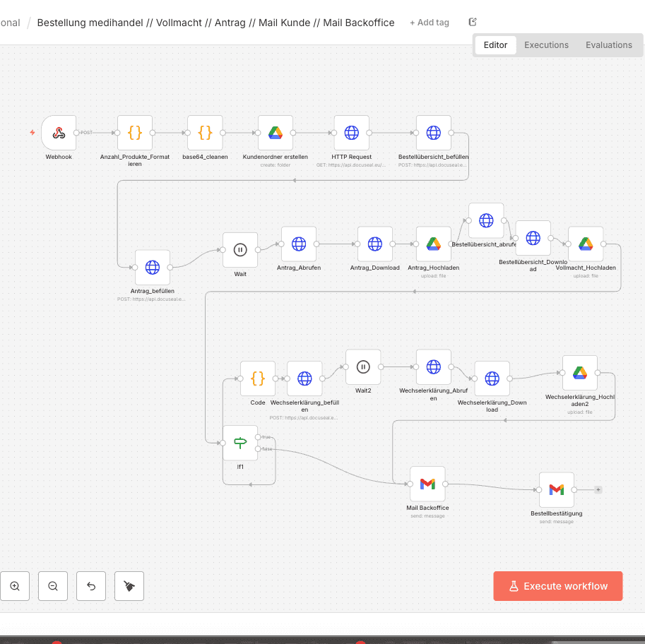The image size is (645, 644).
Task: Select the If1 conditional node
Action: 240,443
